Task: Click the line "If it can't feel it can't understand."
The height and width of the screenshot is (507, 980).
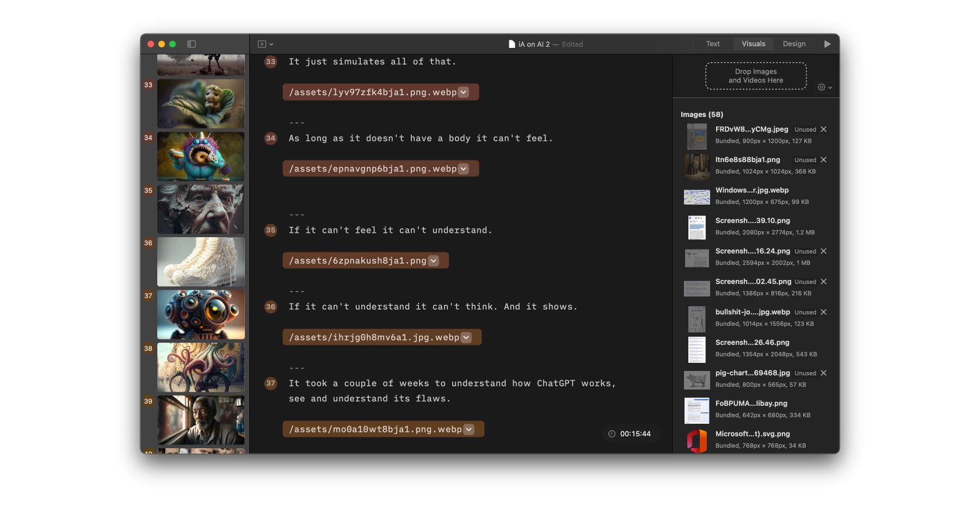Action: click(x=390, y=231)
